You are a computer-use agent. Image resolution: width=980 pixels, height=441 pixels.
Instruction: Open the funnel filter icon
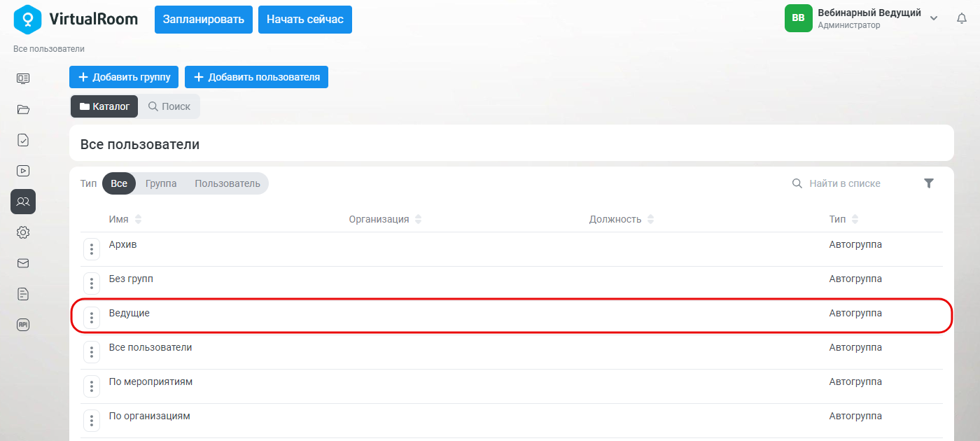[929, 183]
